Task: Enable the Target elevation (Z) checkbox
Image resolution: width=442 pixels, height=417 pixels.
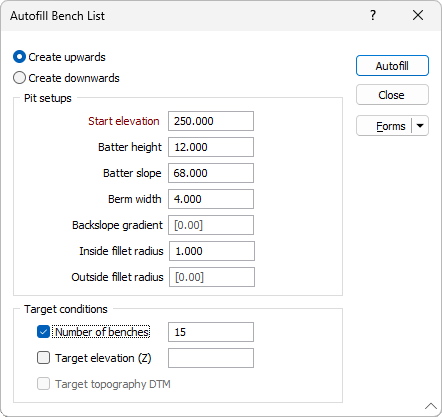Action: coord(43,358)
